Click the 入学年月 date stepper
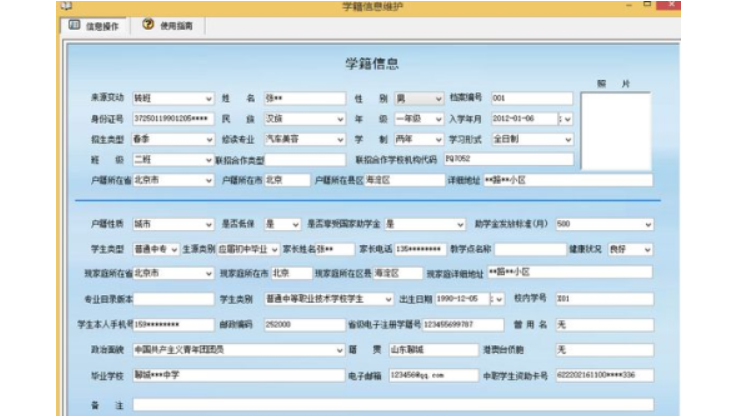Image resolution: width=736 pixels, height=416 pixels. click(567, 119)
